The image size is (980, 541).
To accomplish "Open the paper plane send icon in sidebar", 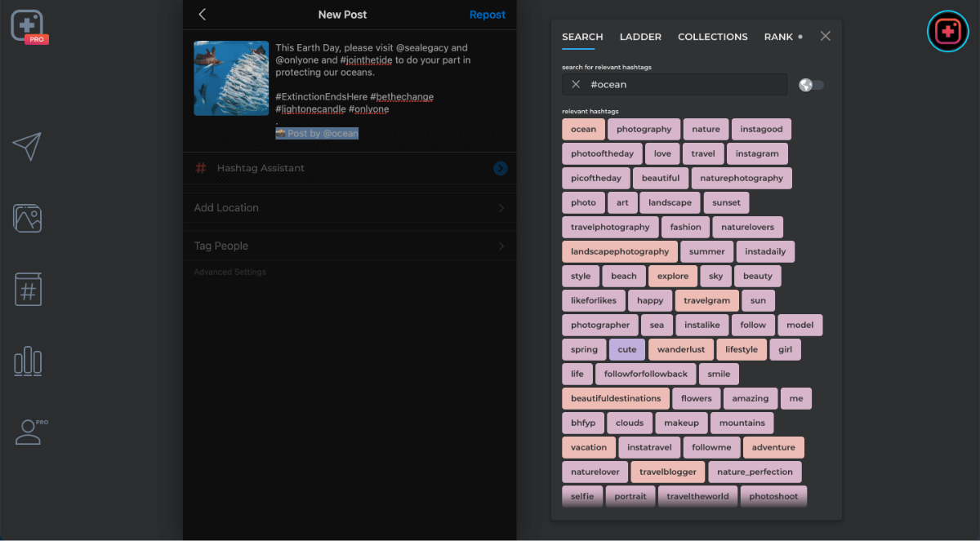I will tap(27, 146).
